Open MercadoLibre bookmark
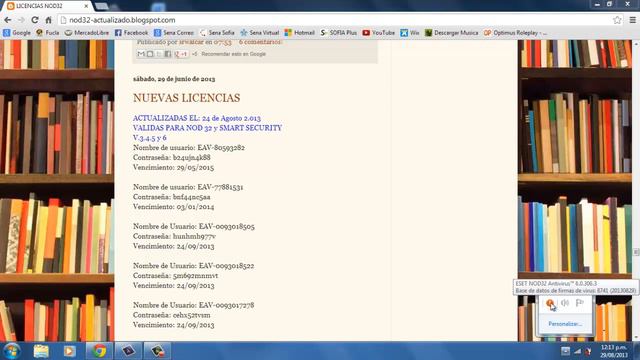 click(87, 33)
